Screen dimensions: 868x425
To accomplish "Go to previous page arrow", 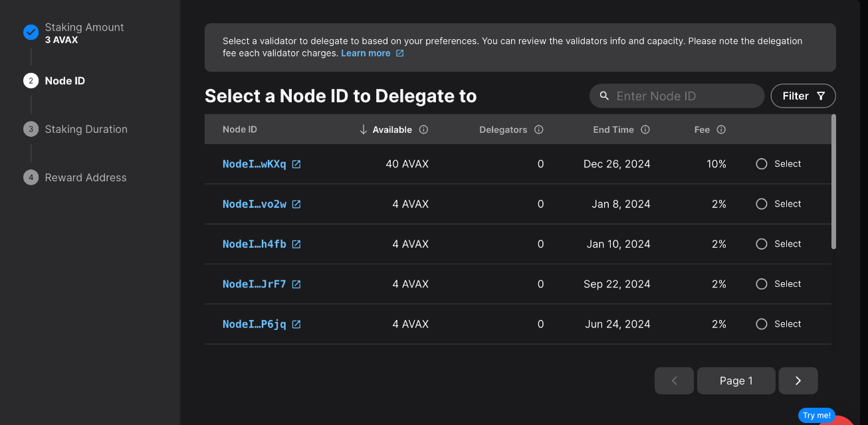I will pyautogui.click(x=674, y=381).
